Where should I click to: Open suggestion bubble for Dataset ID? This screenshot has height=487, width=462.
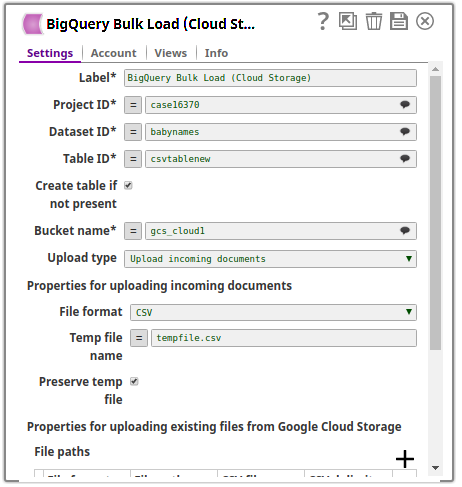405,132
